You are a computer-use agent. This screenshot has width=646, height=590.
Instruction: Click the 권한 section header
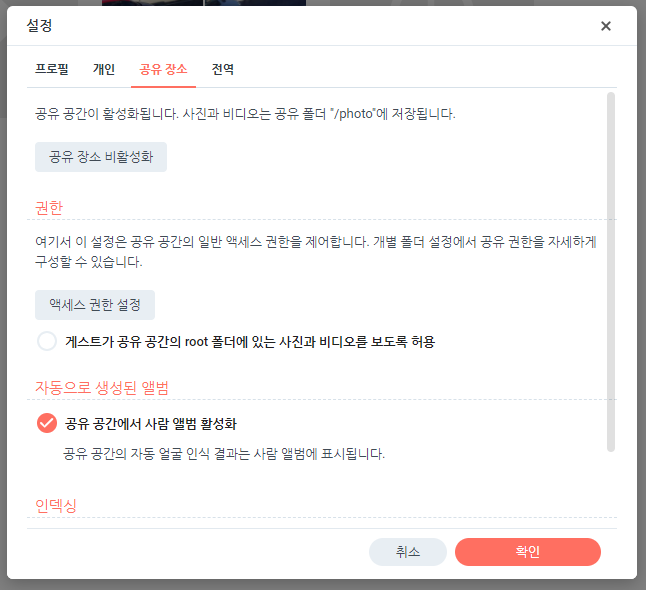coord(49,207)
